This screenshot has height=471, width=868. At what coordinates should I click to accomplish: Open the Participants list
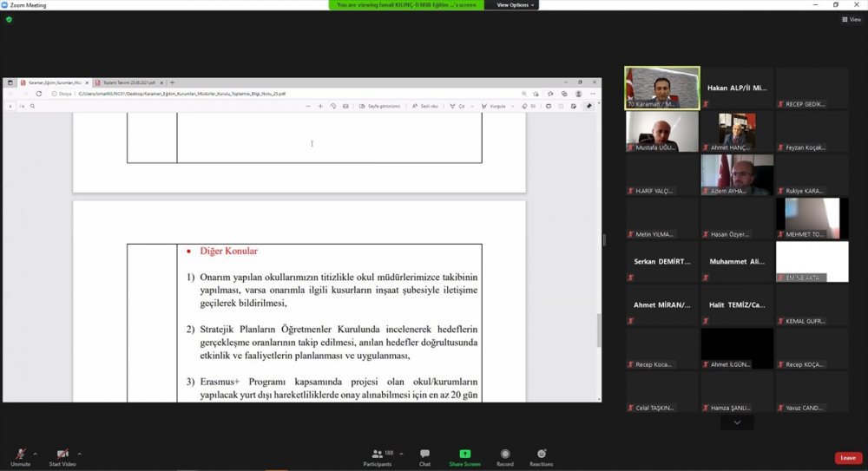(x=377, y=457)
